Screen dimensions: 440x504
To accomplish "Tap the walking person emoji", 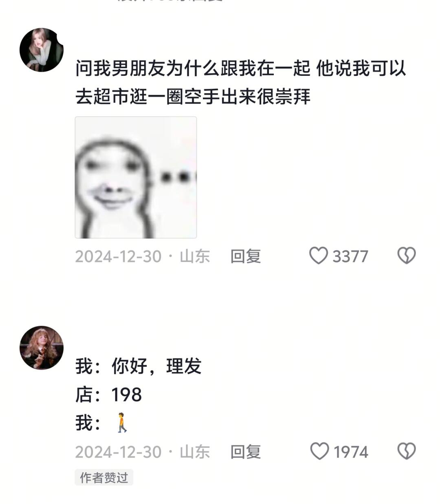I will point(122,423).
